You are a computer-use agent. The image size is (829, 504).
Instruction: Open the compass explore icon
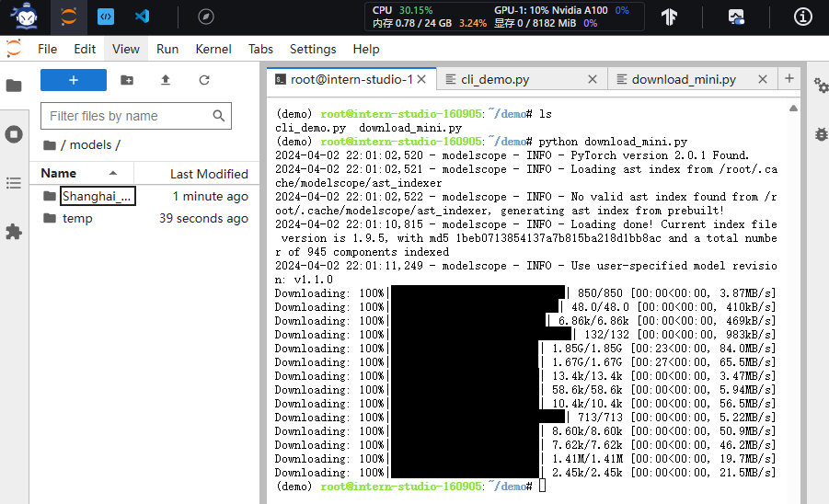point(206,17)
